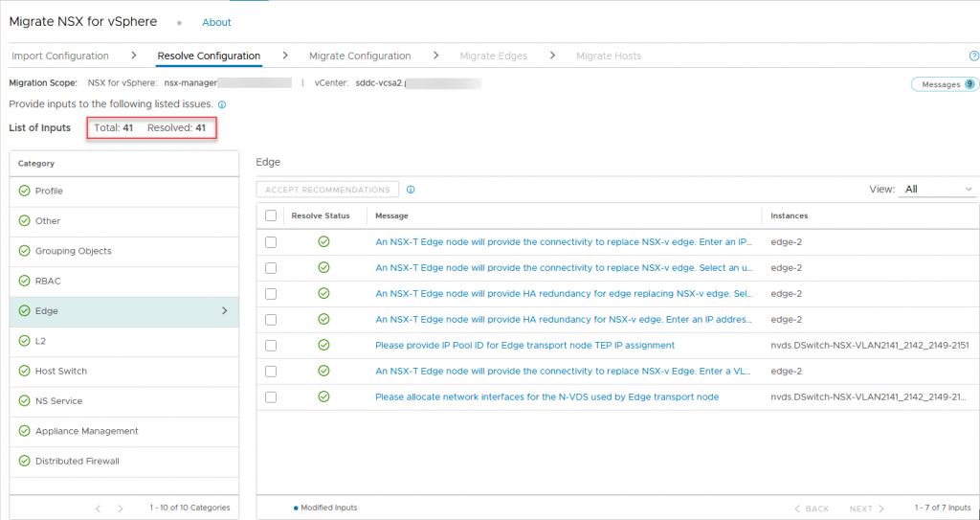The height and width of the screenshot is (520, 980).
Task: Go to the Migrate Configuration step
Action: [360, 56]
